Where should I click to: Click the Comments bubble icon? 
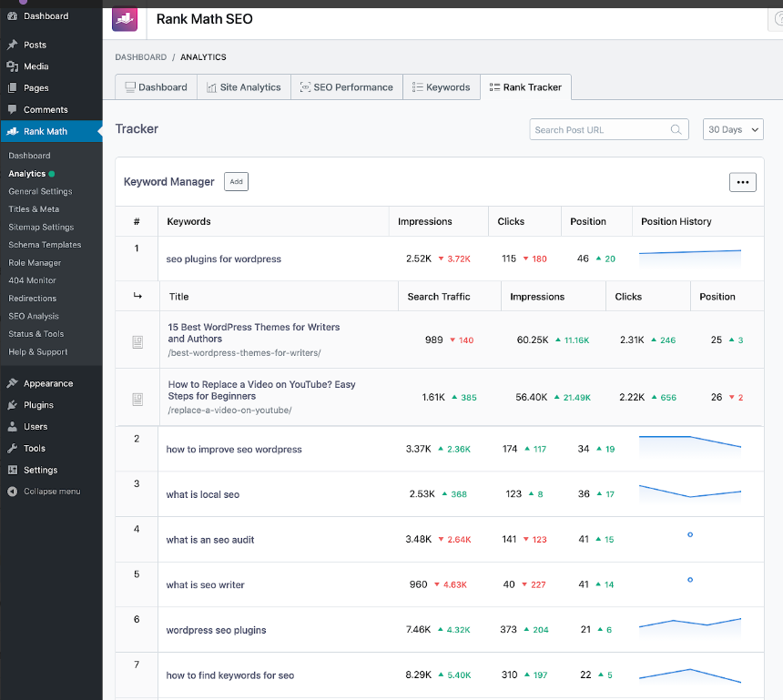[x=13, y=109]
